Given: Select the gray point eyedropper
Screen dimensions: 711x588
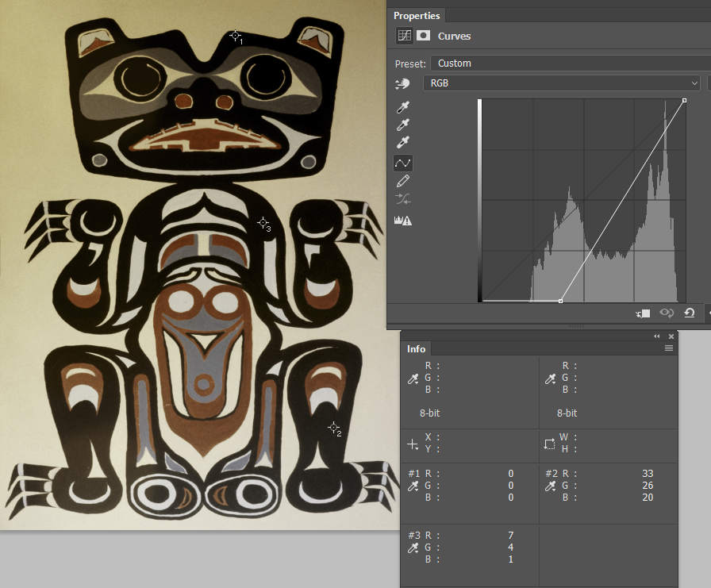Looking at the screenshot, I should pyautogui.click(x=403, y=125).
